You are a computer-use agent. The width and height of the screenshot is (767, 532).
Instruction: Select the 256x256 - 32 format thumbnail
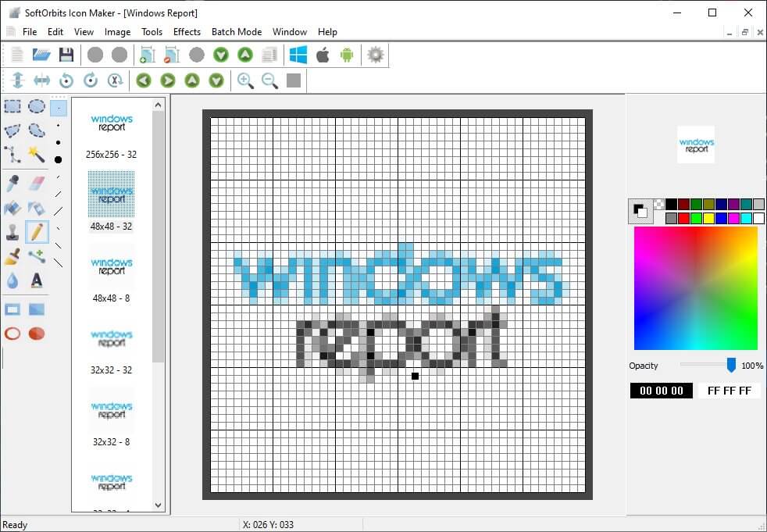pyautogui.click(x=112, y=130)
